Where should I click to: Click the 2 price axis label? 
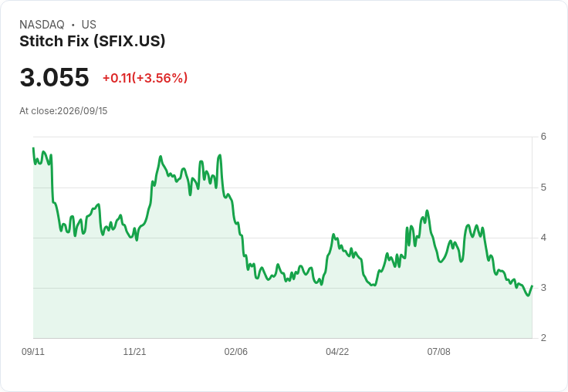tap(543, 338)
